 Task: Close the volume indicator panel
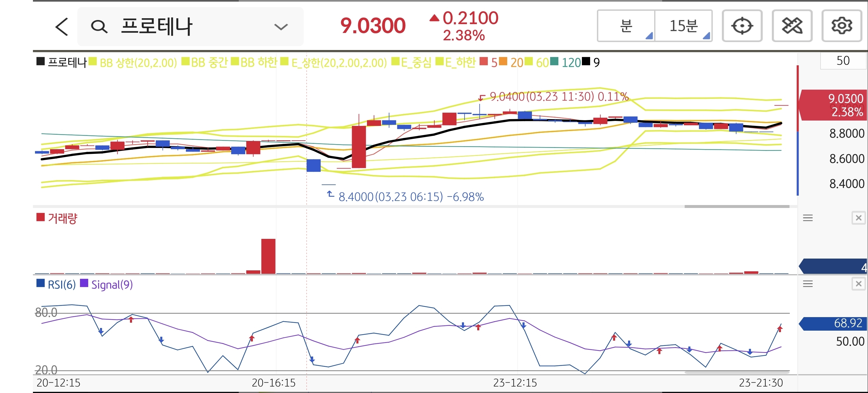[x=859, y=218]
